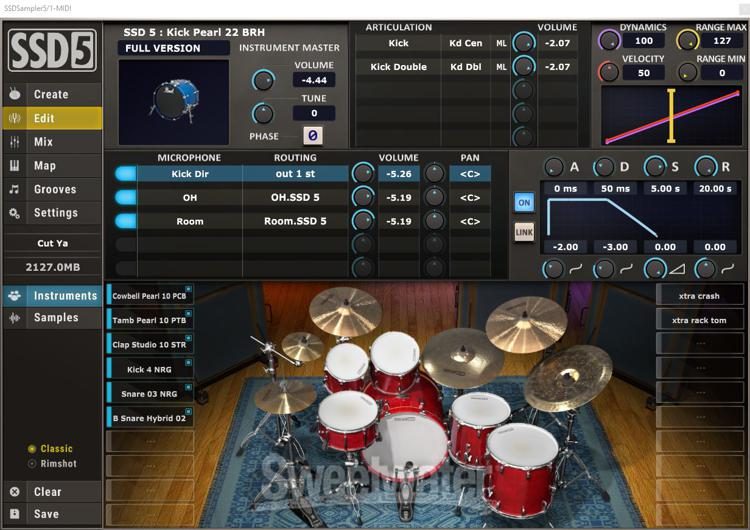Click the Release curve shape icon
This screenshot has height=530, width=750.
(x=728, y=269)
